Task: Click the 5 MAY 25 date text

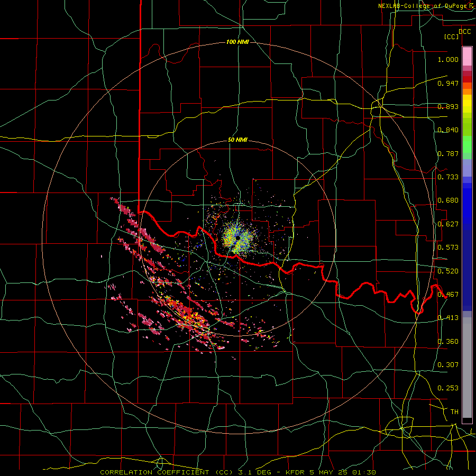Action: pos(329,472)
